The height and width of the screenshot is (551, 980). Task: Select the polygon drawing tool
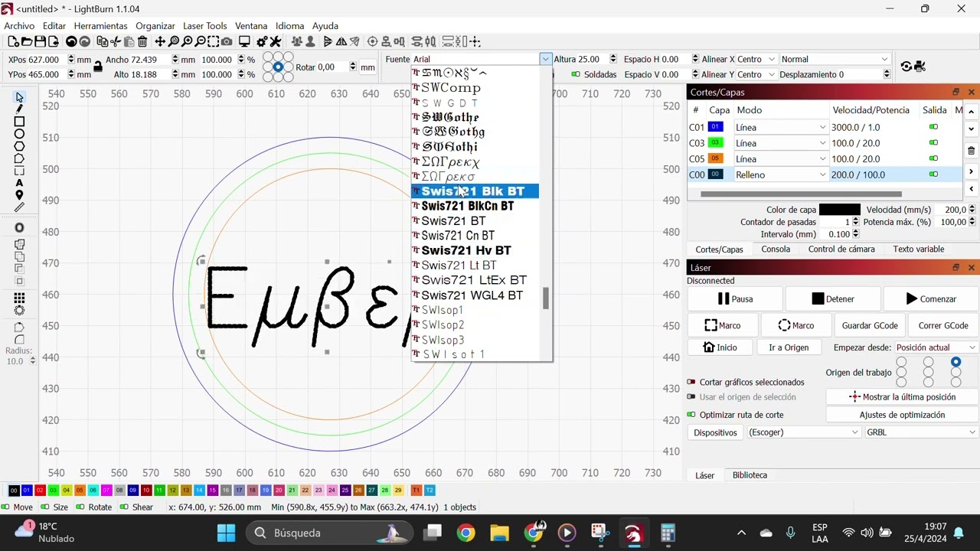click(19, 146)
